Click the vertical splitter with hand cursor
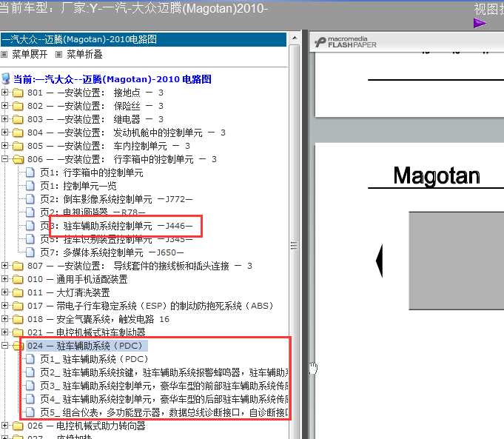The image size is (504, 439). click(305, 235)
